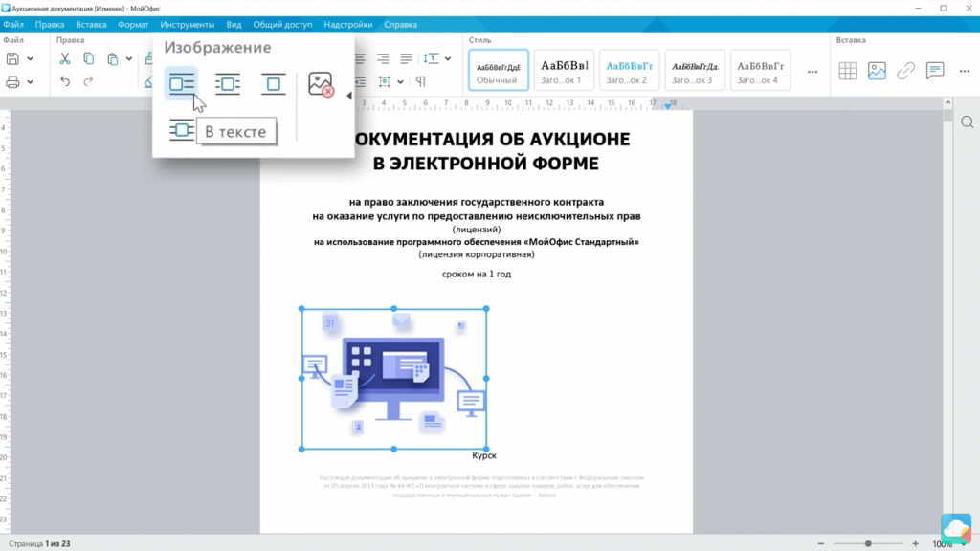The height and width of the screenshot is (551, 980).
Task: Select the inline 'В тексте' image wrap option
Action: pos(182,84)
